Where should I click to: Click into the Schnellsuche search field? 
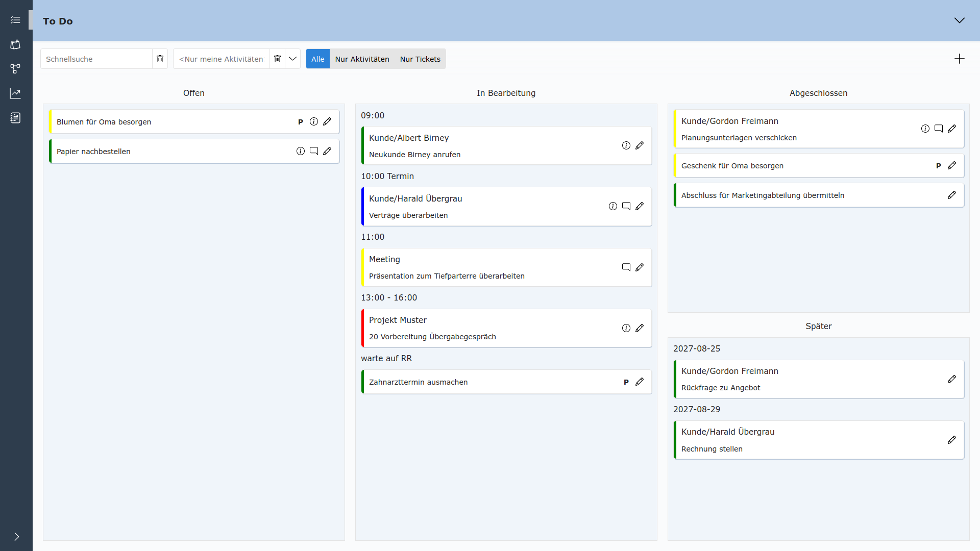click(96, 59)
